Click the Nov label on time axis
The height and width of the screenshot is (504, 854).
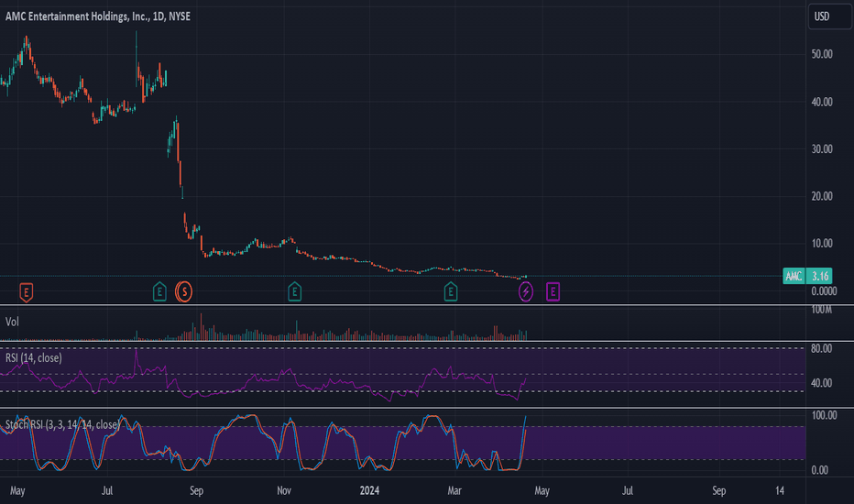click(x=284, y=490)
